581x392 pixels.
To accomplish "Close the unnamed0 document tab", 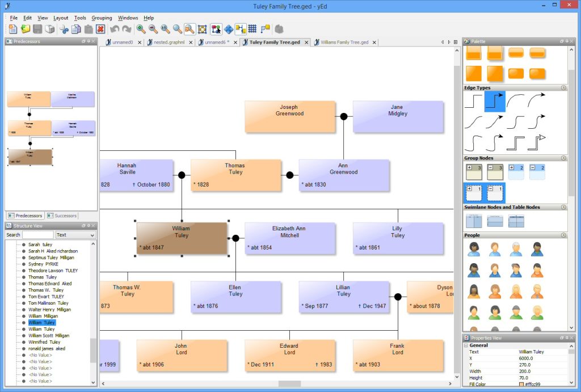I will click(138, 42).
